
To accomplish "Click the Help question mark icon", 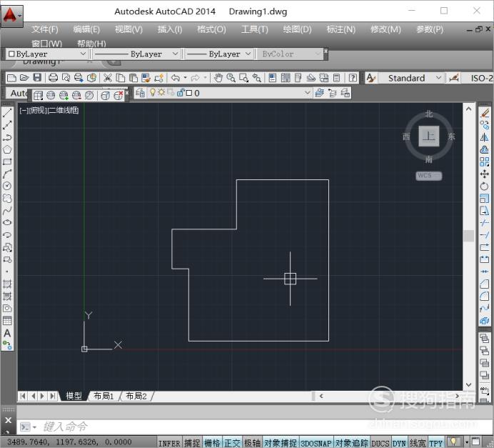I will pyautogui.click(x=353, y=78).
